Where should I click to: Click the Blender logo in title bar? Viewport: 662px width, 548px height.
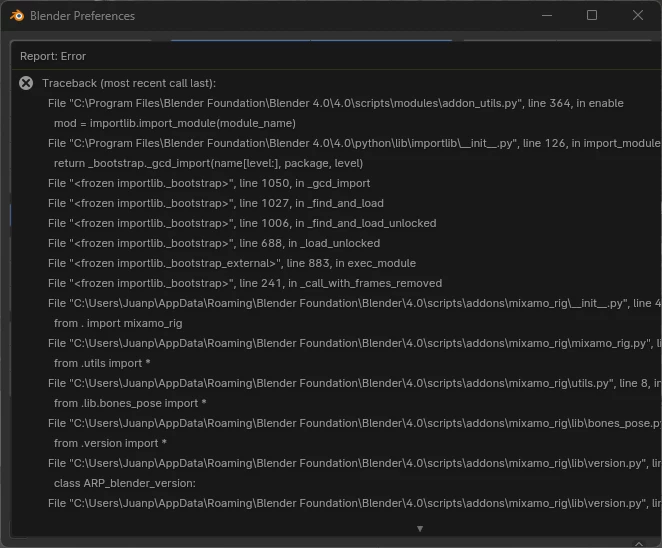[x=17, y=16]
